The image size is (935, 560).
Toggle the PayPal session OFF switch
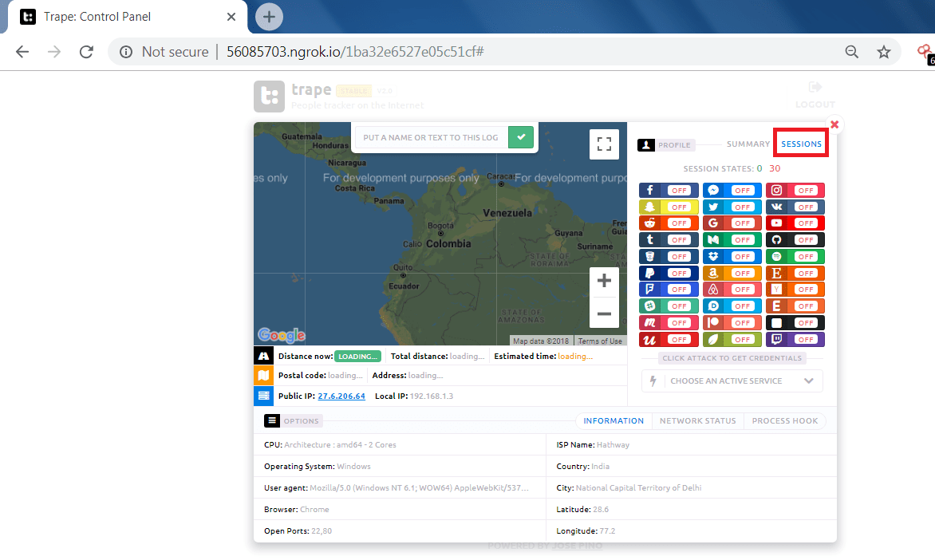[679, 273]
